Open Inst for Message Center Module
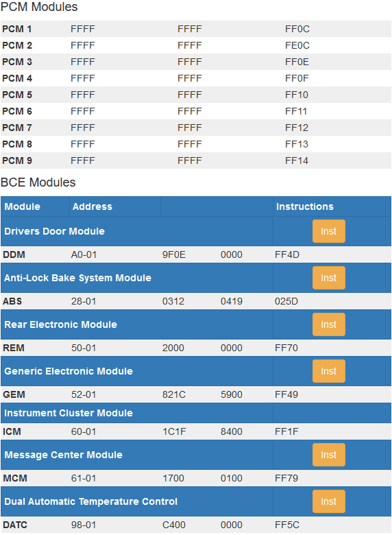This screenshot has width=392, height=535. click(328, 455)
